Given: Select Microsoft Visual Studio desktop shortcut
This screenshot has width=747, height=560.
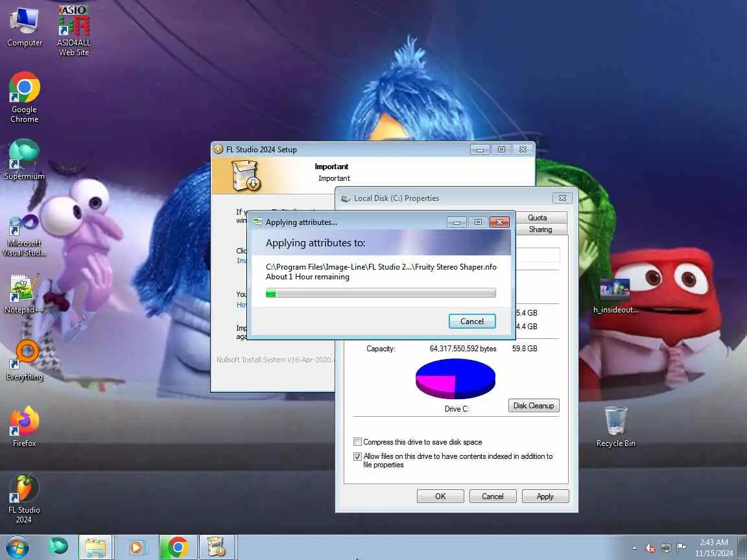Looking at the screenshot, I should (x=24, y=235).
